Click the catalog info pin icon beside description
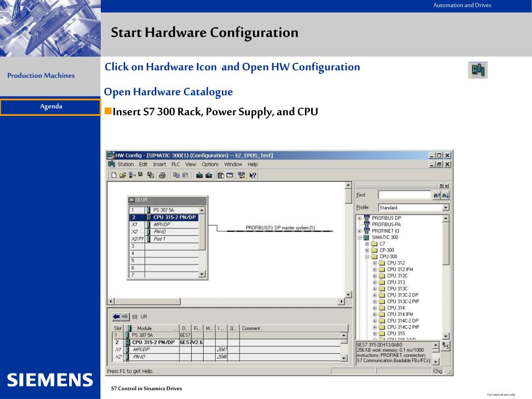This screenshot has width=532, height=399. coord(445,346)
